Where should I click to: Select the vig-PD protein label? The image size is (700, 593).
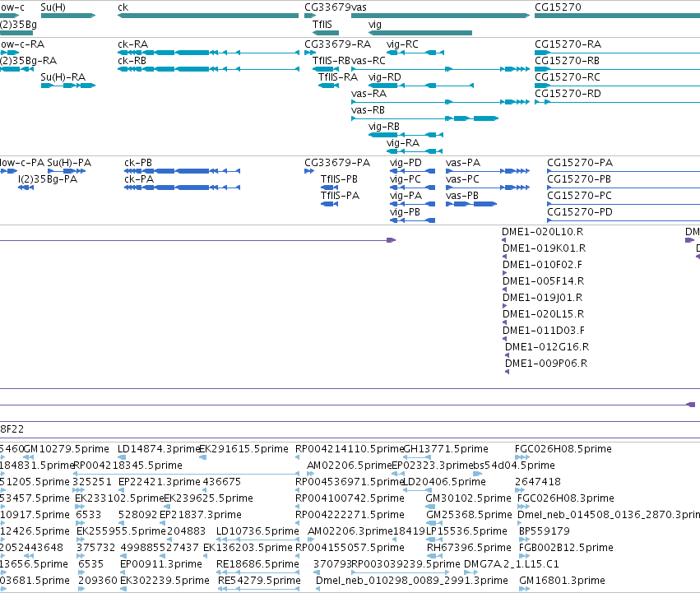click(x=406, y=163)
